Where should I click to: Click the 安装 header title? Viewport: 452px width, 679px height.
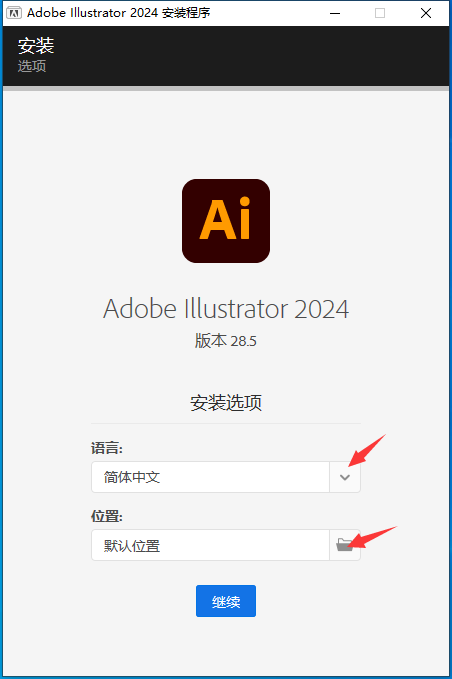[36, 46]
